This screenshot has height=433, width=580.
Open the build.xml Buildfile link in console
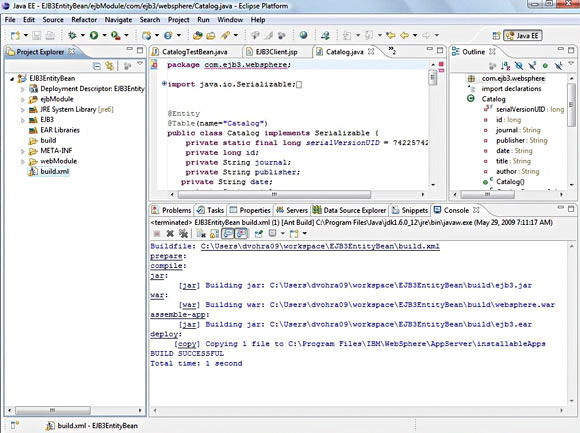[x=320, y=246]
